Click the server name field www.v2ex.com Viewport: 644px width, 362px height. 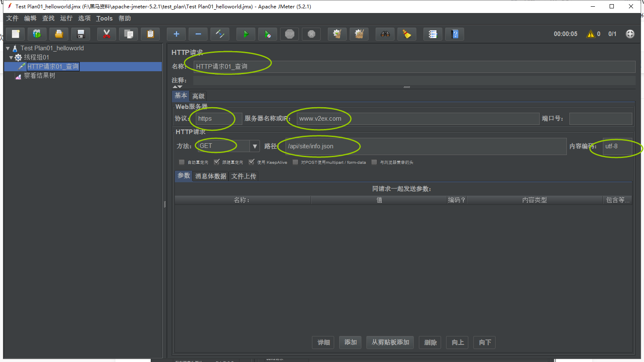point(418,119)
